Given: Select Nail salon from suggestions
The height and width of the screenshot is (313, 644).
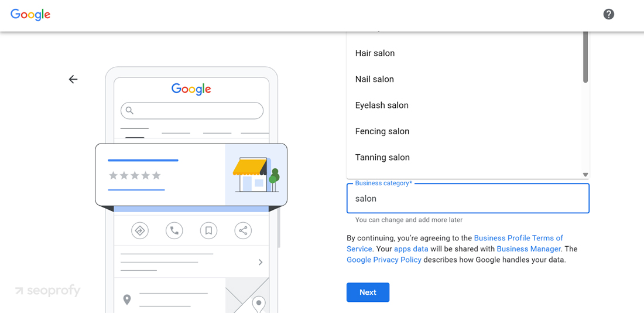Looking at the screenshot, I should click(x=374, y=79).
